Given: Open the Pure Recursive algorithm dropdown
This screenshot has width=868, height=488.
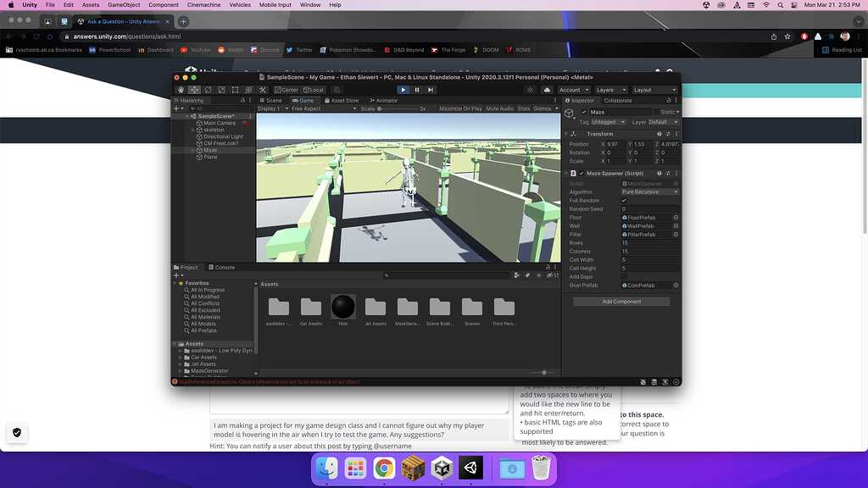Looking at the screenshot, I should (x=648, y=191).
